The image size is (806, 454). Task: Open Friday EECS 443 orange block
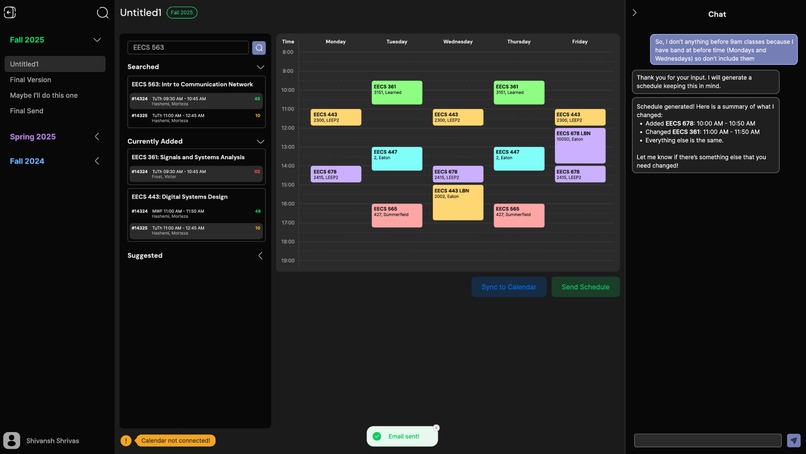[x=580, y=117]
